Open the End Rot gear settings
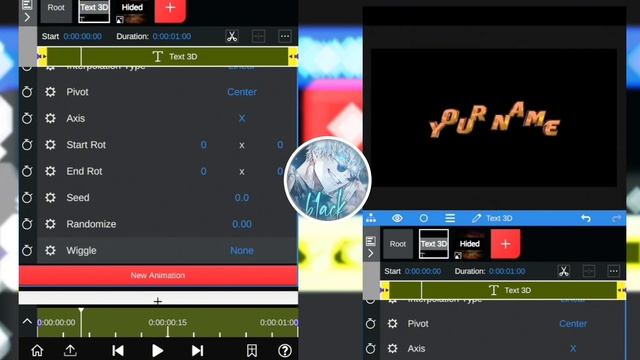Viewport: 640px width, 360px height. [x=50, y=171]
